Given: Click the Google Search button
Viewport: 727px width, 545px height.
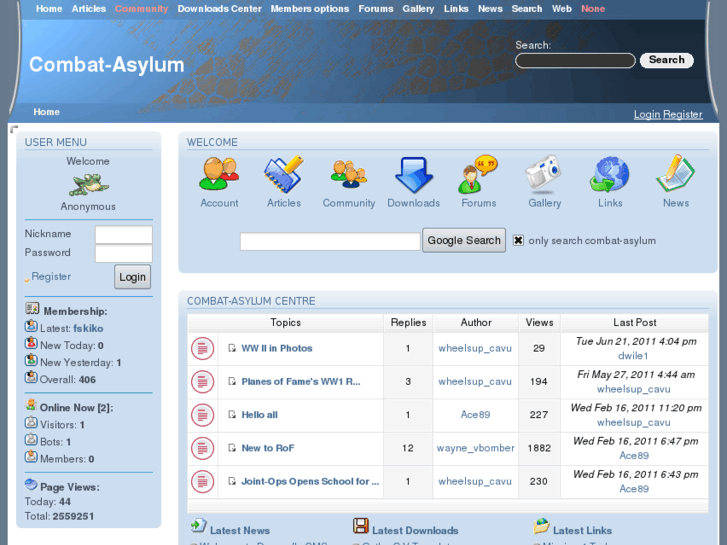Looking at the screenshot, I should pyautogui.click(x=464, y=240).
